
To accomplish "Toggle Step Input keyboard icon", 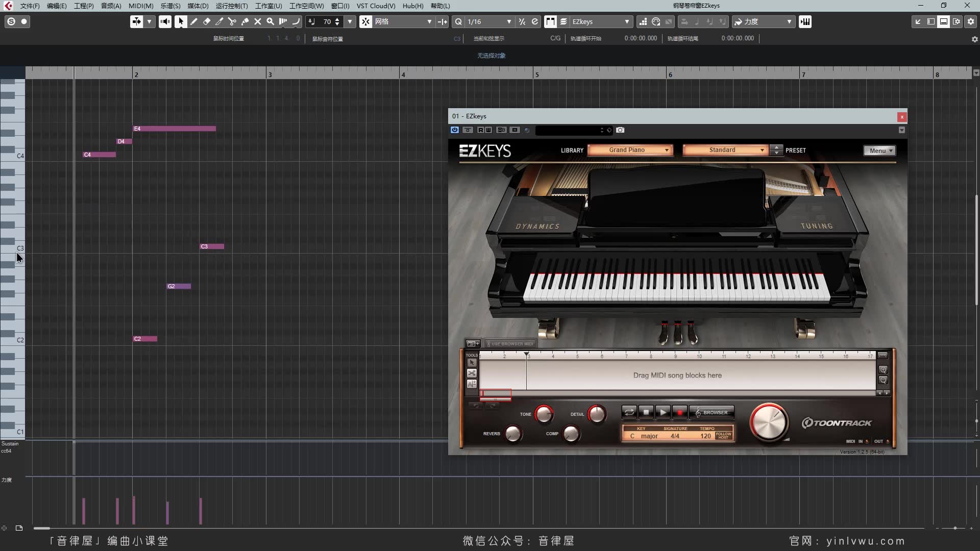I will click(x=805, y=21).
